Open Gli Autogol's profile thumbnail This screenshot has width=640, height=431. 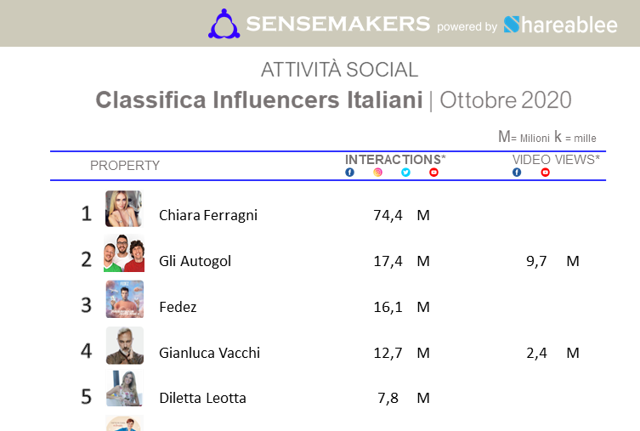click(124, 253)
